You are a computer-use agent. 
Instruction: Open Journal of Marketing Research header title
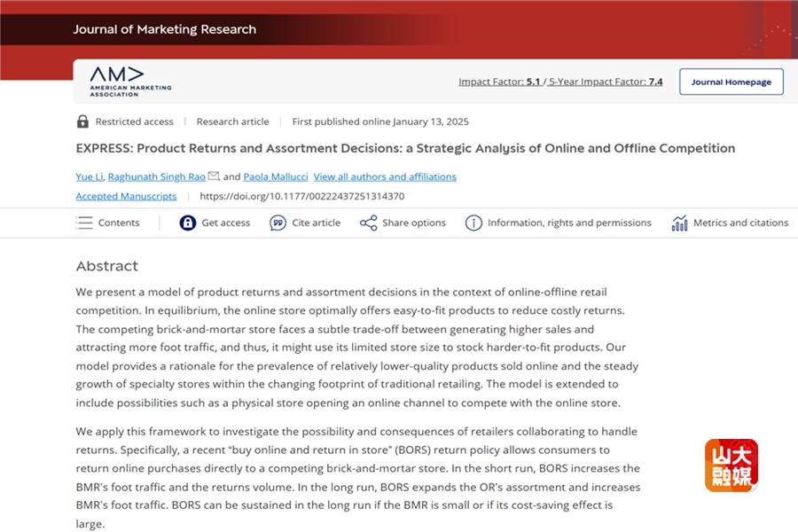coord(164,29)
